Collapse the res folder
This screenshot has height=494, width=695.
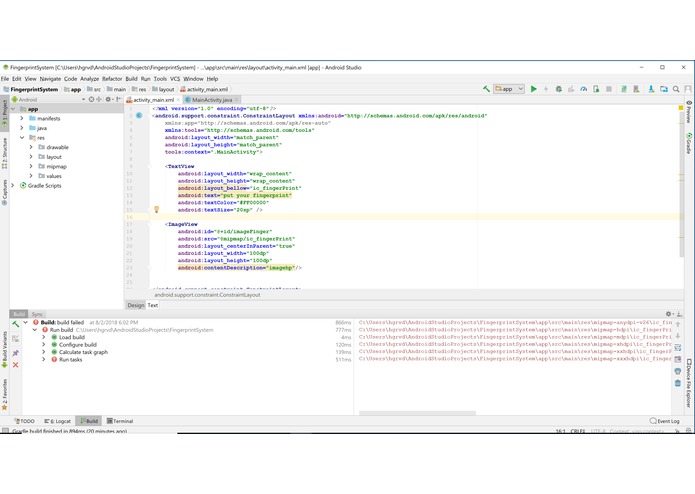22,138
